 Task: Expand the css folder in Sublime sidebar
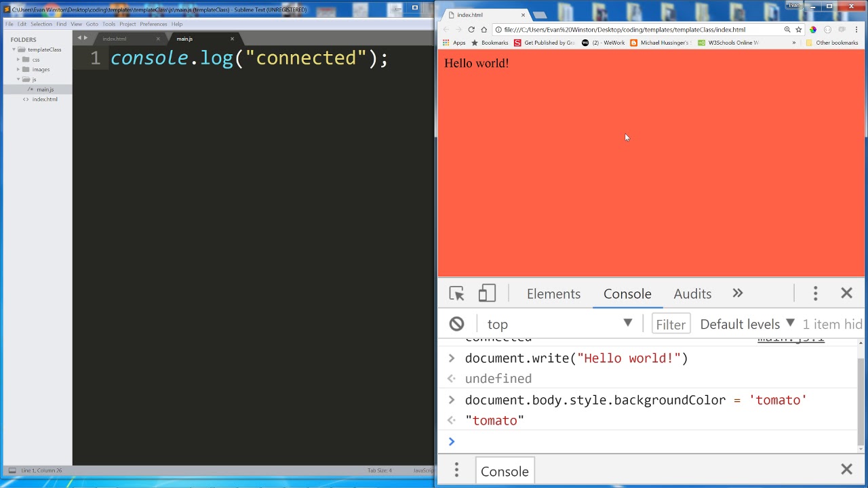[x=18, y=60]
